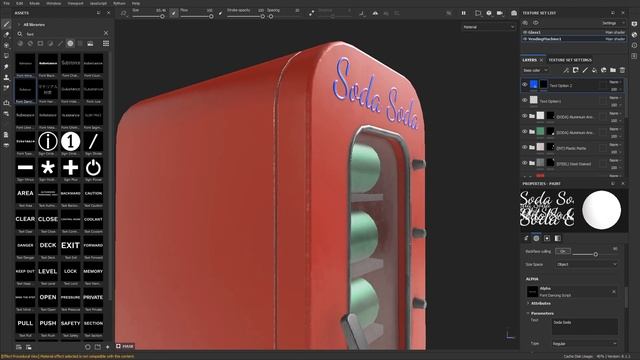The height and width of the screenshot is (360, 640).
Task: Open the Edit menu
Action: [x=20, y=3]
